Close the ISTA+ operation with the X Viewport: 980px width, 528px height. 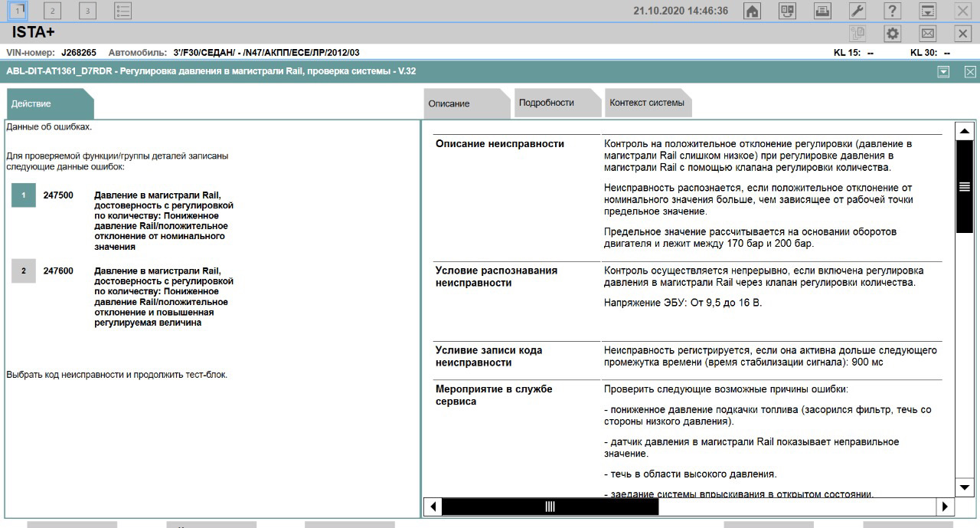pyautogui.click(x=963, y=34)
